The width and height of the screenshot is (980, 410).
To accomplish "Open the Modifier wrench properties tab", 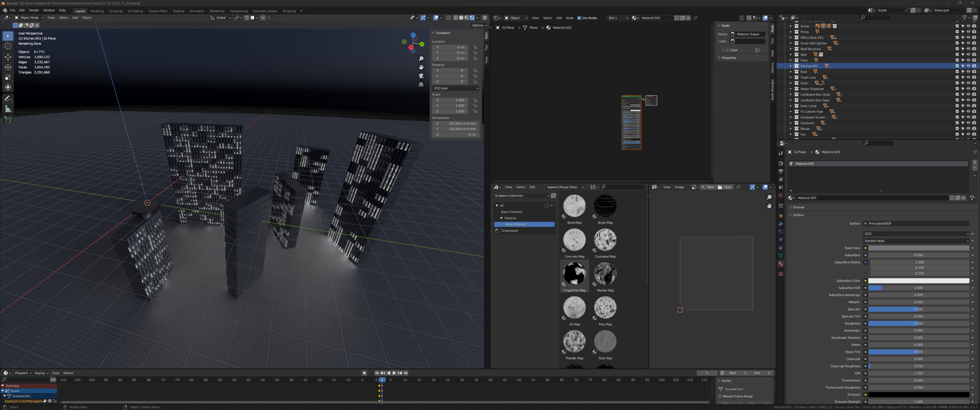I will tap(780, 224).
